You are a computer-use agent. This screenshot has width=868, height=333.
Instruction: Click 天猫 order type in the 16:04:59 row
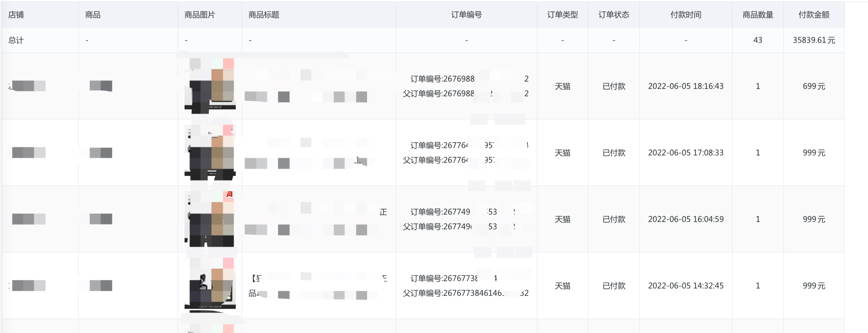pyautogui.click(x=562, y=219)
